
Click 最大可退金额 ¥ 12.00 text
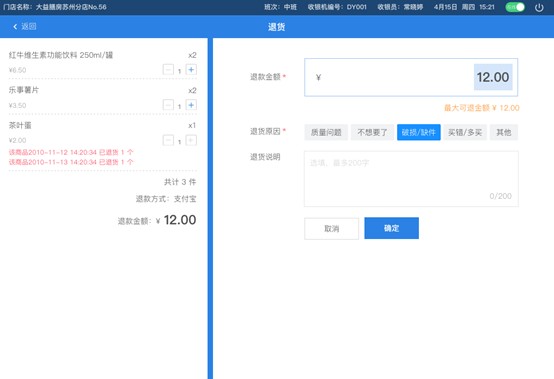point(482,108)
